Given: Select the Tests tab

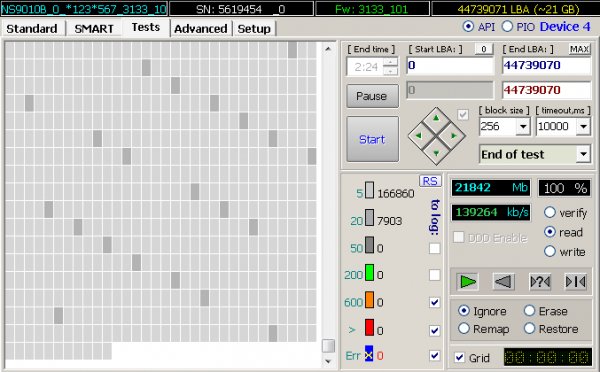Looking at the screenshot, I should (146, 28).
